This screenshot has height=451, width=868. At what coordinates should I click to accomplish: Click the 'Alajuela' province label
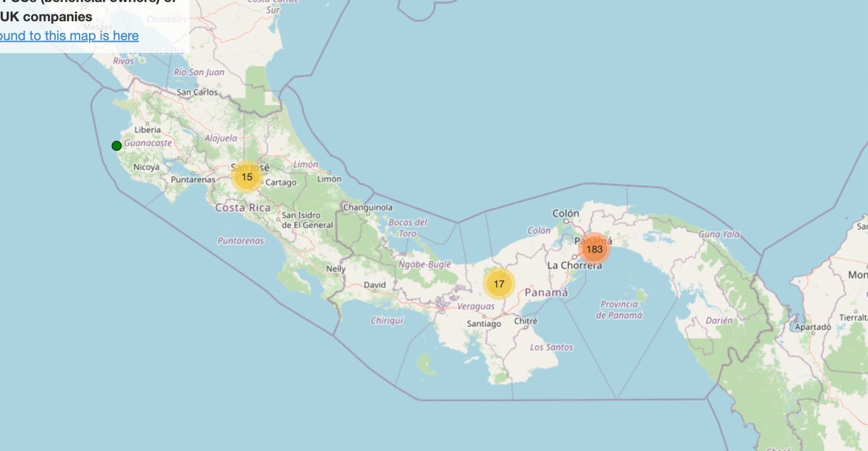tap(221, 138)
